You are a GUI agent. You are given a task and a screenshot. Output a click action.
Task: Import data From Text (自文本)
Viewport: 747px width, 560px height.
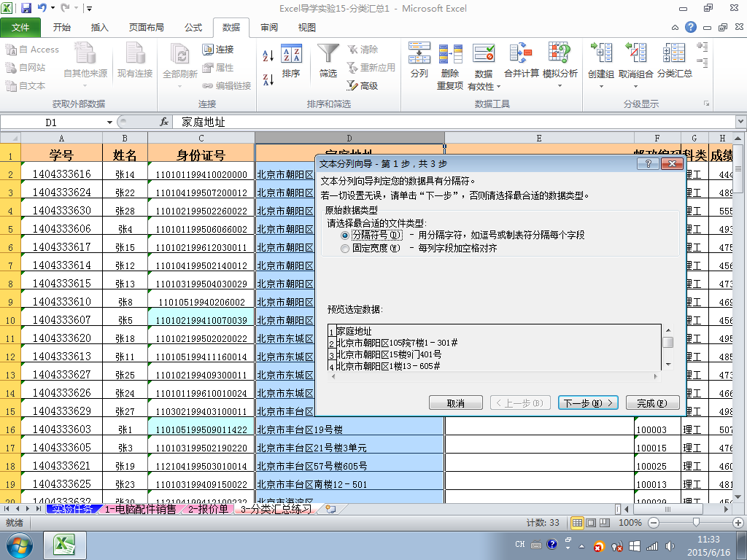[x=26, y=86]
